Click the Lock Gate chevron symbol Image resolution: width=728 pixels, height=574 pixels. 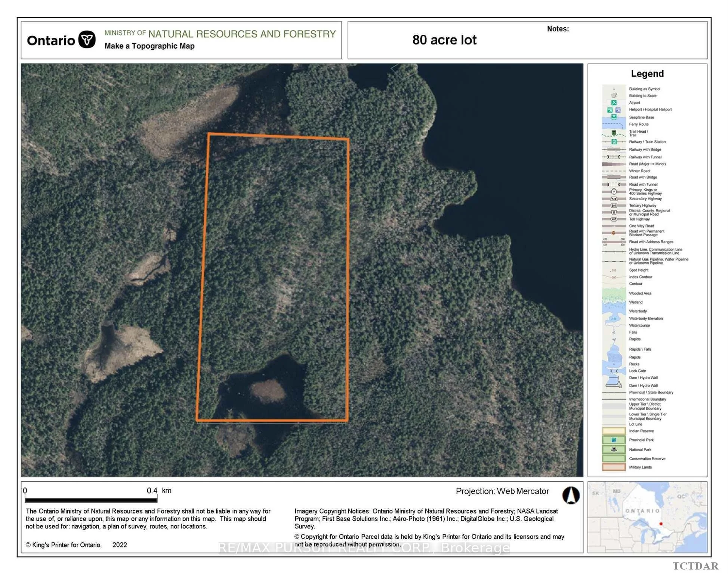pyautogui.click(x=614, y=371)
